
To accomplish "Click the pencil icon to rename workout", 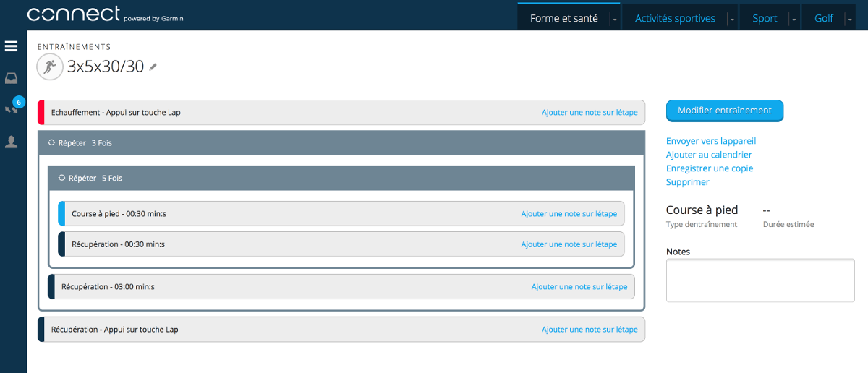I will [153, 67].
